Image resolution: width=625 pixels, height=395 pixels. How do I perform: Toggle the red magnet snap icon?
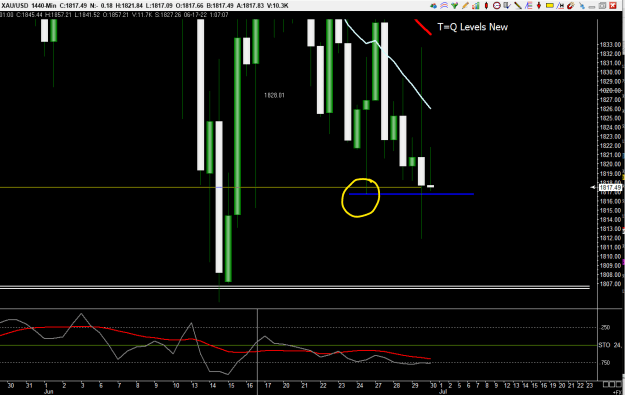click(571, 6)
